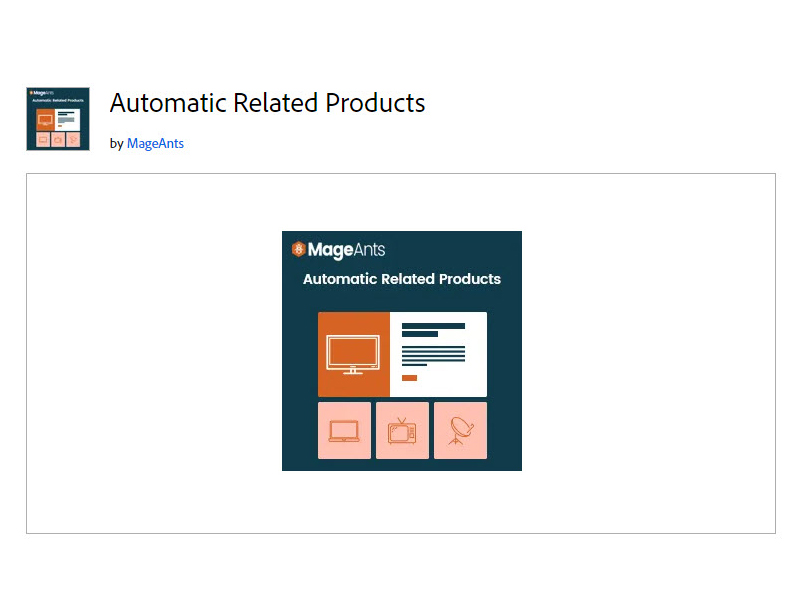
Task: Click the large Automatic Related Products banner image
Action: tap(402, 351)
